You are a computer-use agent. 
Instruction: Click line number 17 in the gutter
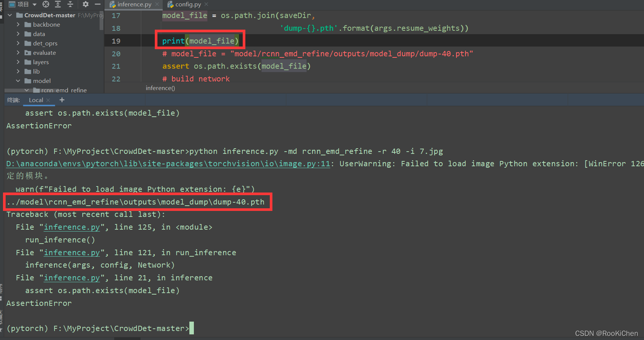pos(116,16)
